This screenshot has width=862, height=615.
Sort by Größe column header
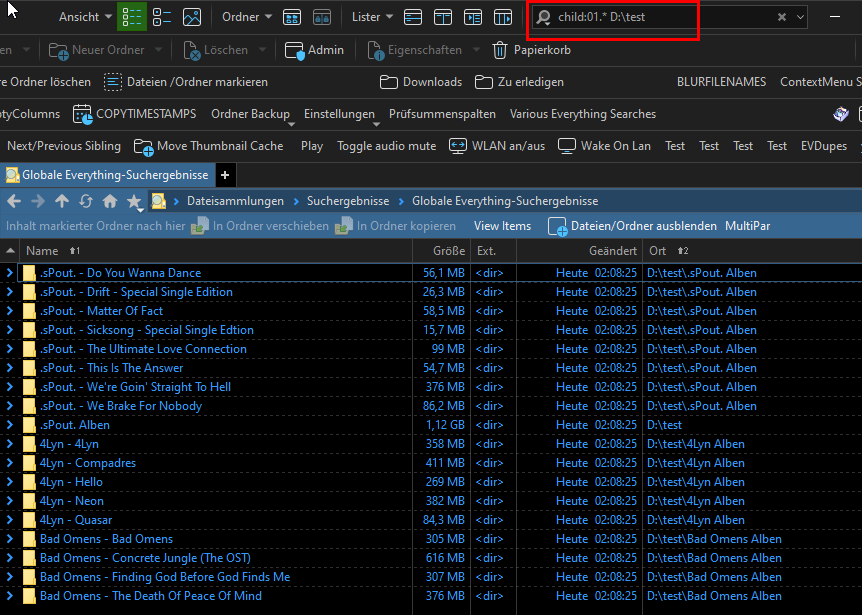442,251
